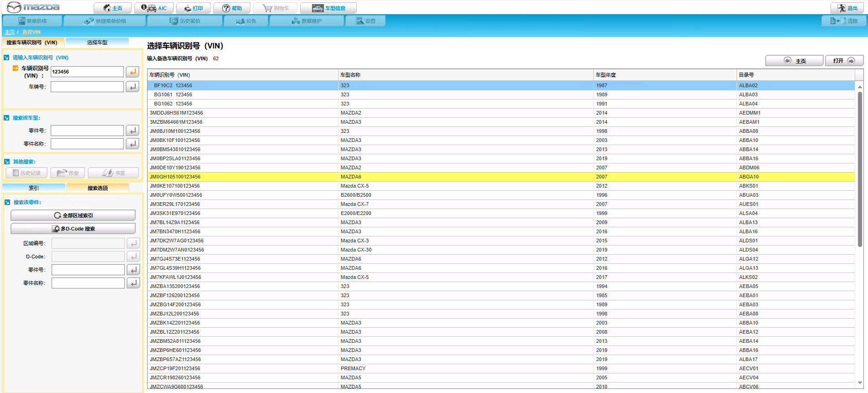This screenshot has width=868, height=393.
Task: Switch to 搜索车辆识别号 (VIN) tab
Action: click(x=33, y=42)
